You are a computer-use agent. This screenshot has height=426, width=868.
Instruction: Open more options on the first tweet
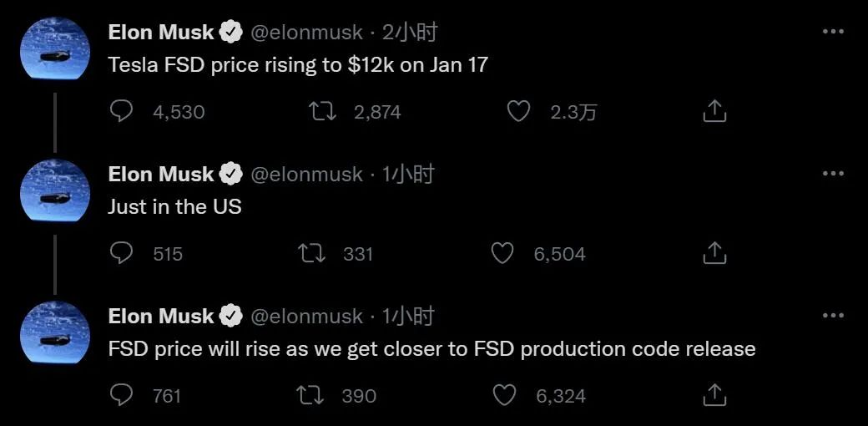tap(833, 32)
